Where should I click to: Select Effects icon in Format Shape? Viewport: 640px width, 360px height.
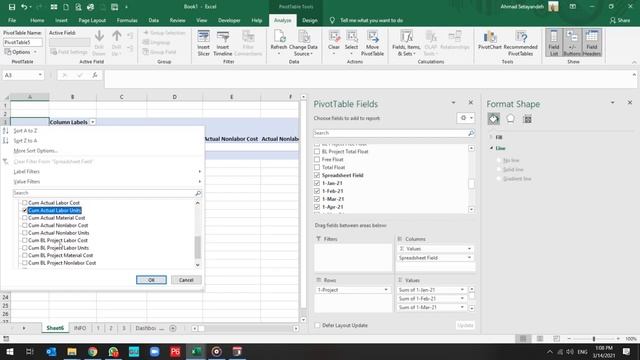(x=510, y=119)
